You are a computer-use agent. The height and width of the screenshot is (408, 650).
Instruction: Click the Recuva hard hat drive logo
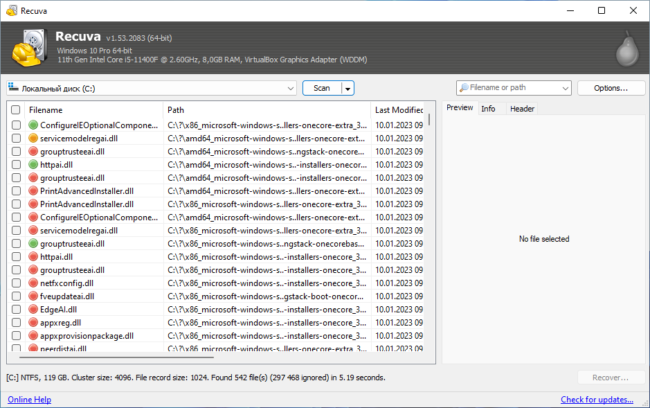point(29,48)
